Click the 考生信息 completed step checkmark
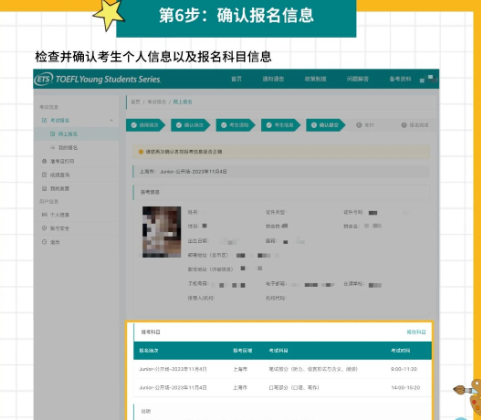The image size is (481, 420). point(269,125)
